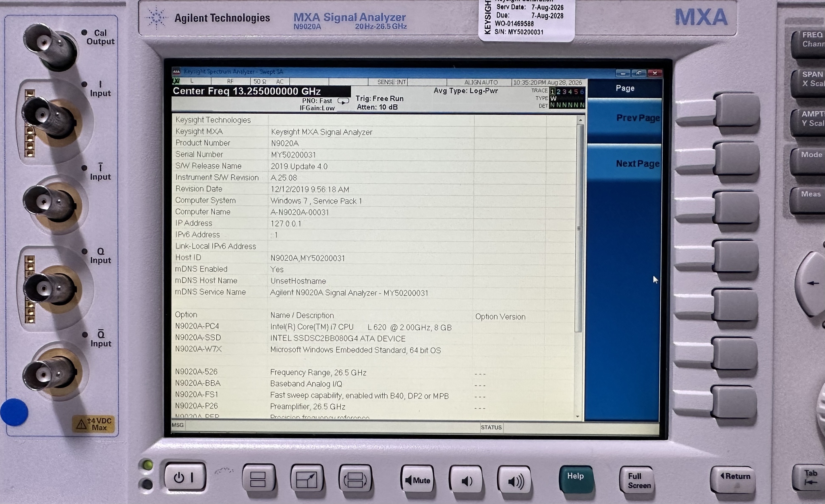Push the left arrow navigation key
The width and height of the screenshot is (825, 504).
(x=812, y=283)
